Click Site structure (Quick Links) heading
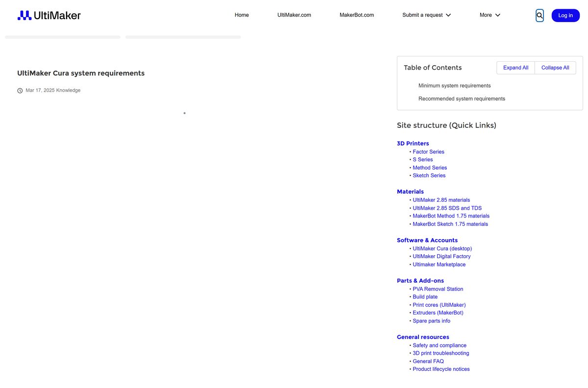 click(446, 125)
